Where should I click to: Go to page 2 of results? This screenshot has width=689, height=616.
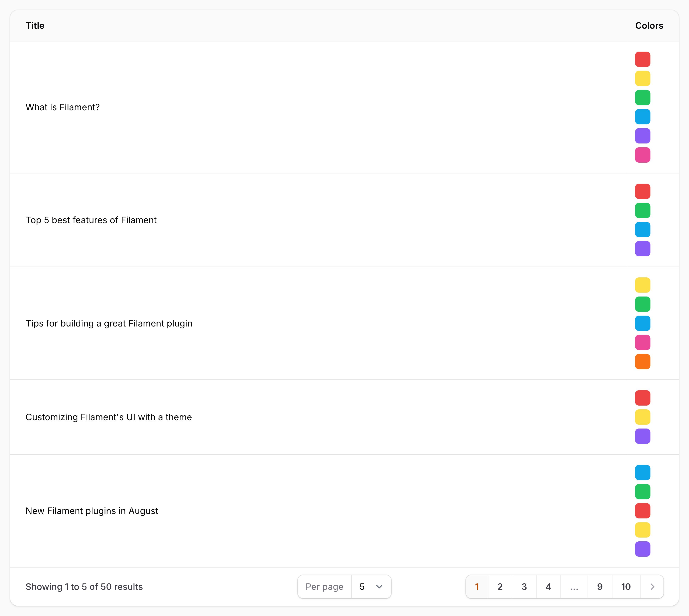coord(500,586)
